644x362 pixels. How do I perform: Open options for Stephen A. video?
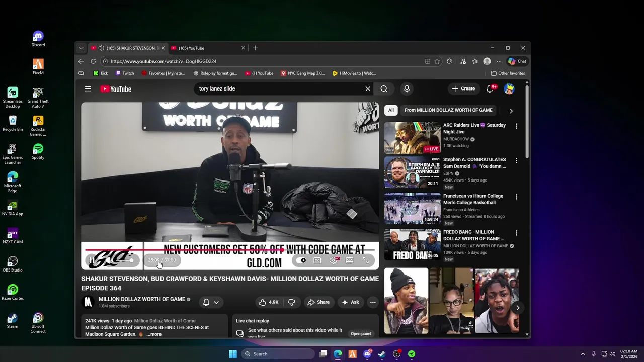tap(516, 161)
